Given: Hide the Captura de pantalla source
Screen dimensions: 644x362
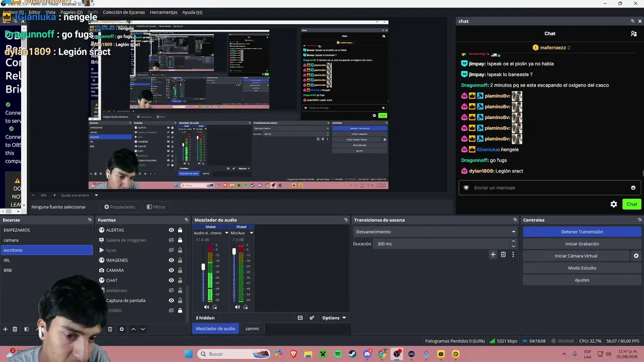Looking at the screenshot, I should (x=171, y=301).
